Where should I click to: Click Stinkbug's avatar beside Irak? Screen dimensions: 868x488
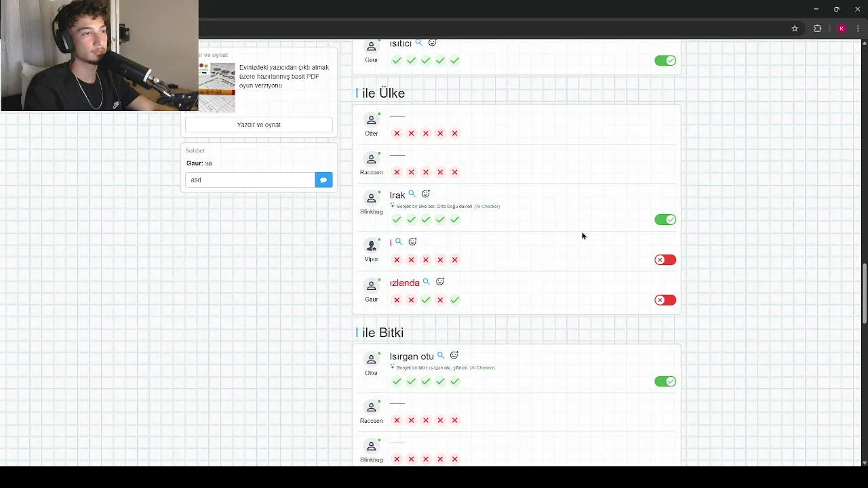pyautogui.click(x=371, y=198)
